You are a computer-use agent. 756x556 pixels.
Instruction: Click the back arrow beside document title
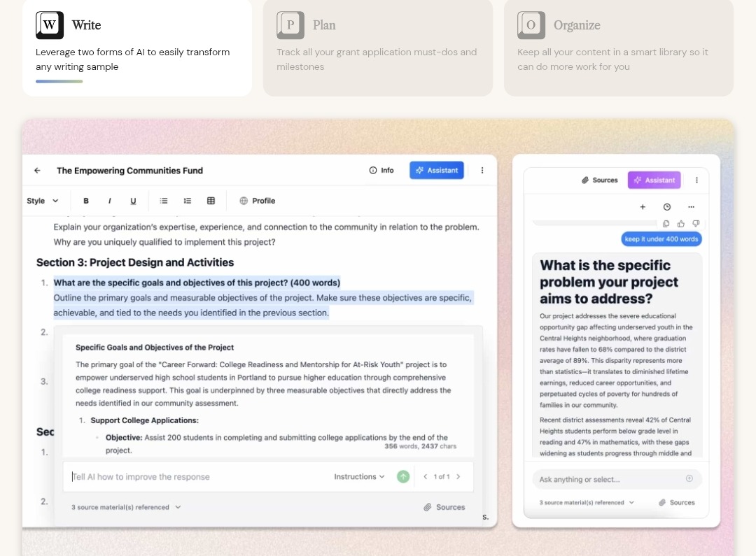click(x=38, y=171)
